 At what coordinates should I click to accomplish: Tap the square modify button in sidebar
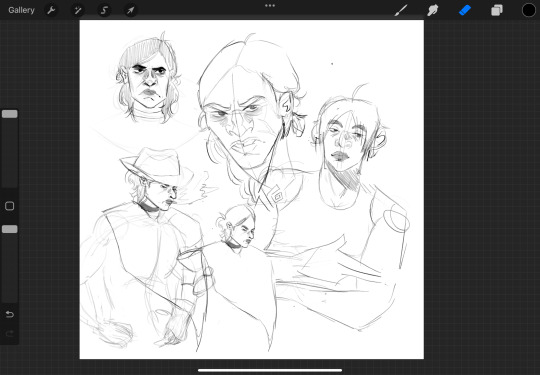click(10, 206)
